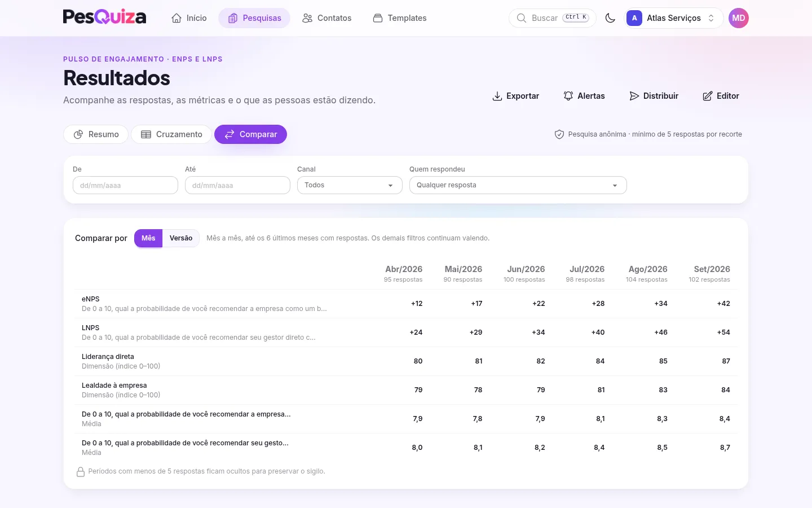Click the 8,7 average for Set/2026
This screenshot has width=812, height=508.
tap(725, 448)
